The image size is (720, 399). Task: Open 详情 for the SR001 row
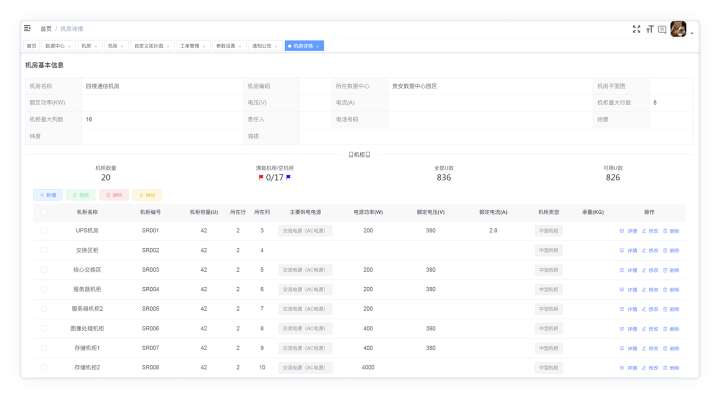[628, 231]
